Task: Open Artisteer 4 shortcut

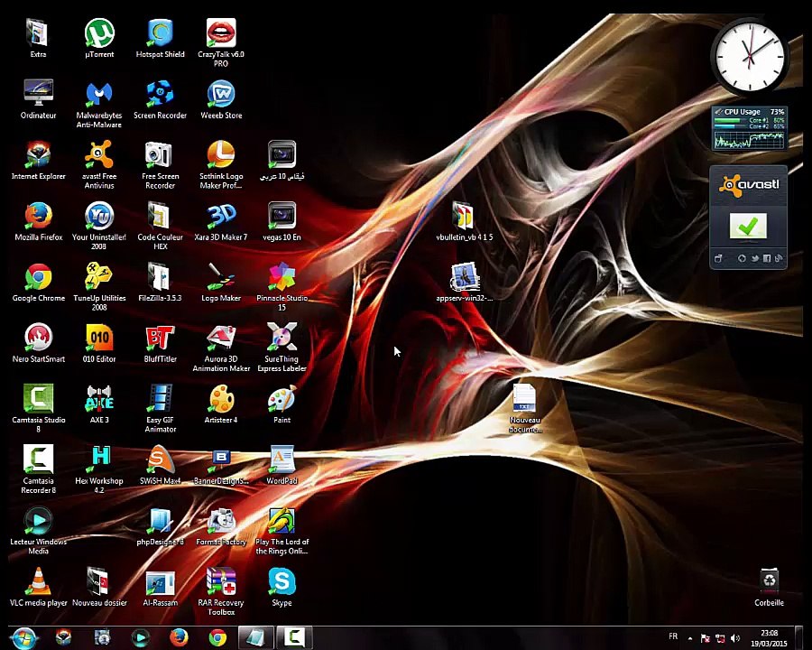Action: coord(221,404)
